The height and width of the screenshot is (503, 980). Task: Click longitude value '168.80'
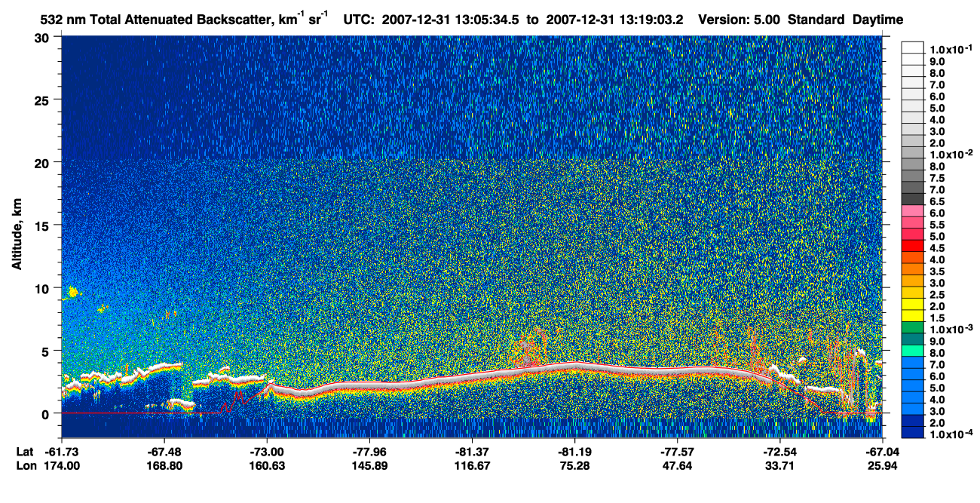click(x=164, y=465)
